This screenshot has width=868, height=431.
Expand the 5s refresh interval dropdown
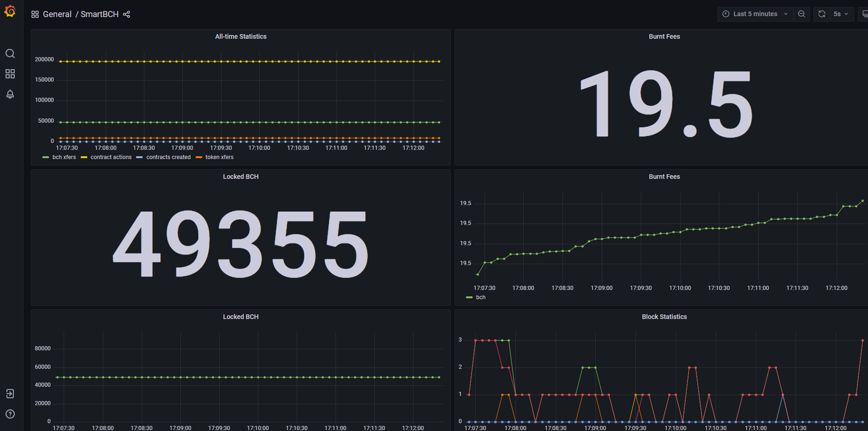[x=841, y=14]
